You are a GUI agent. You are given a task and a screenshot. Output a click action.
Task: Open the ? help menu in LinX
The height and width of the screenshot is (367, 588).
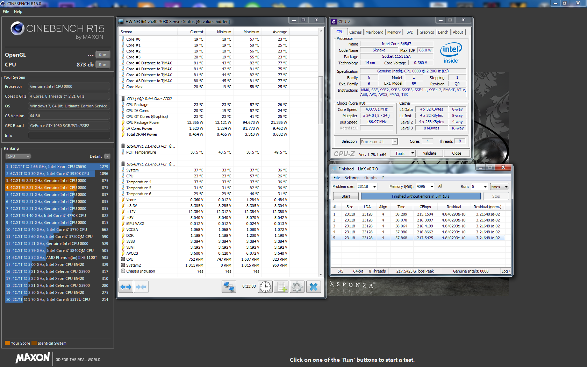click(x=383, y=178)
